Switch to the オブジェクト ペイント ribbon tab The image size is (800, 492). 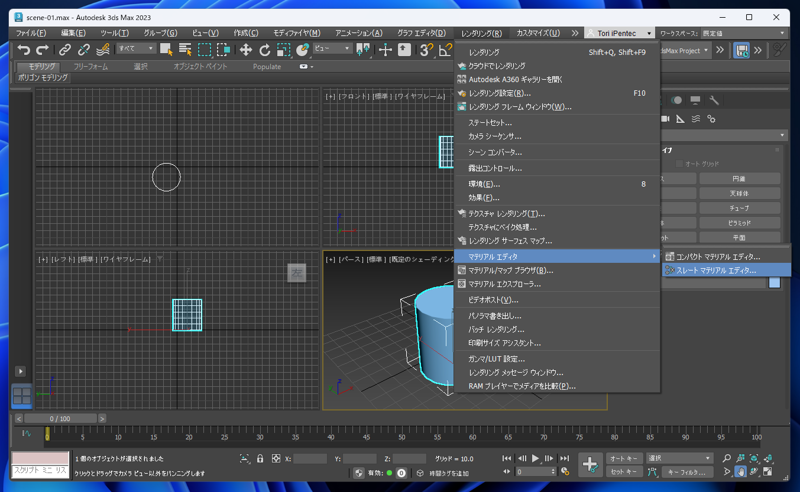point(200,67)
